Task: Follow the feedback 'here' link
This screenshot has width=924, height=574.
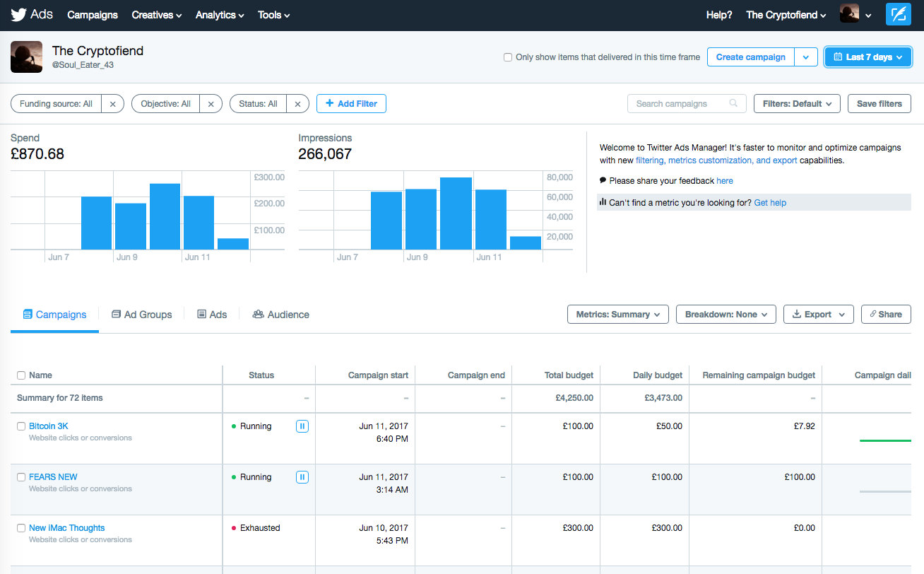Action: click(725, 181)
